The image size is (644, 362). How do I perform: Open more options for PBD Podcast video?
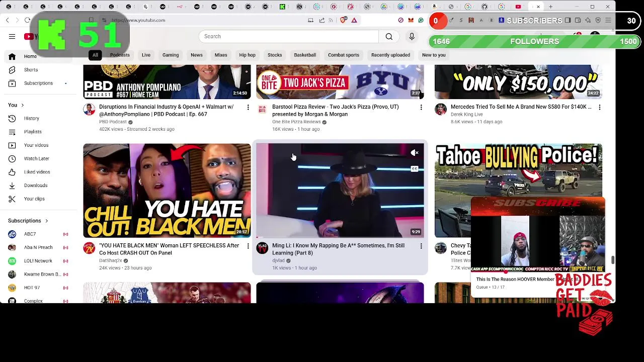pyautogui.click(x=248, y=107)
